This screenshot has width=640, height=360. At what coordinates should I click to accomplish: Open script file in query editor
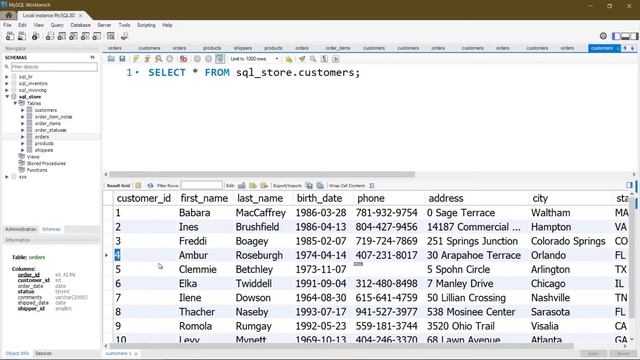[111, 59]
